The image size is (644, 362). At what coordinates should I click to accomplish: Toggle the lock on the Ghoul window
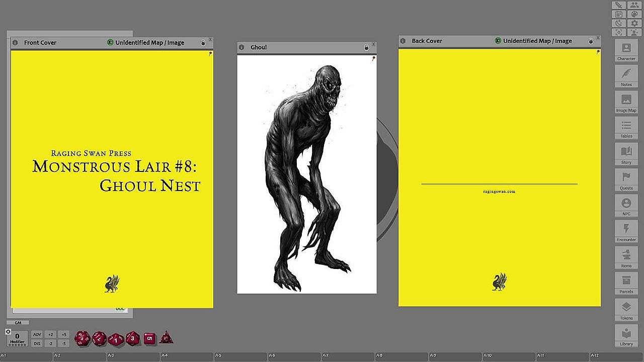[x=366, y=47]
